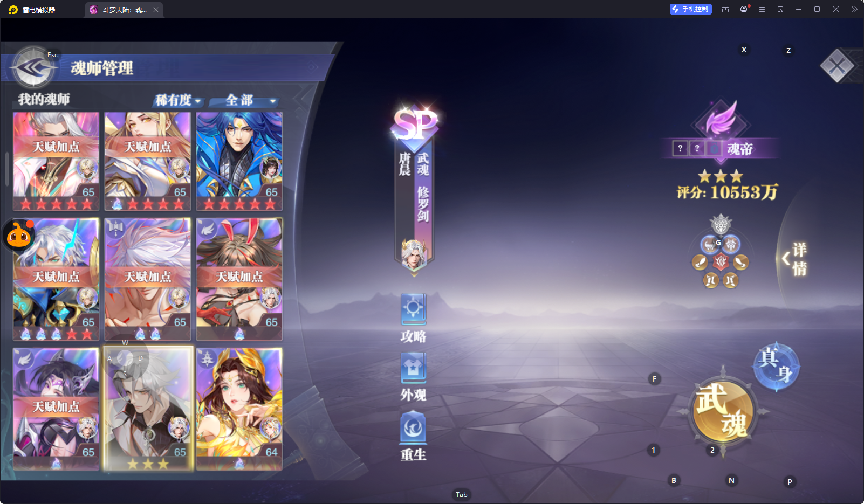Select the right golden boots slot

[731, 280]
